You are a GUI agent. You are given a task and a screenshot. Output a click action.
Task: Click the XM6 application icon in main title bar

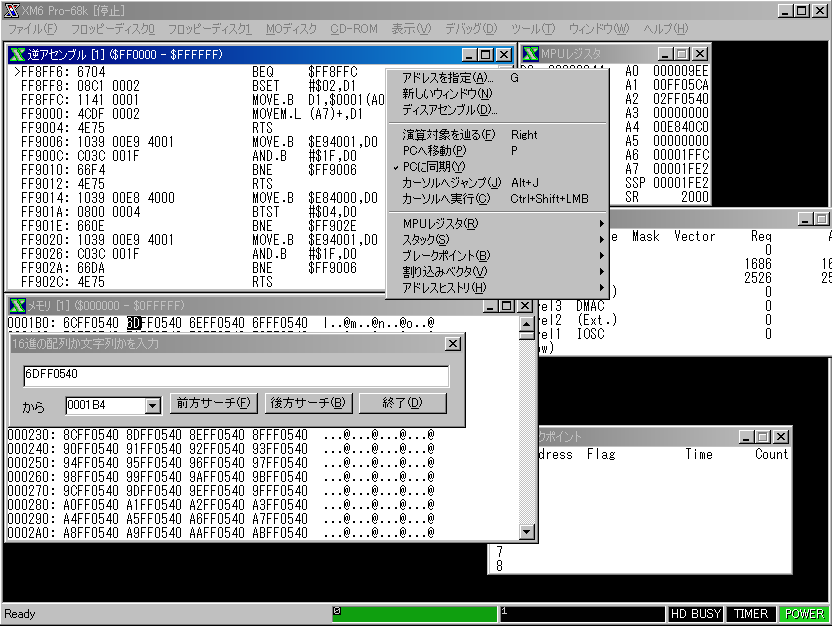coord(12,11)
